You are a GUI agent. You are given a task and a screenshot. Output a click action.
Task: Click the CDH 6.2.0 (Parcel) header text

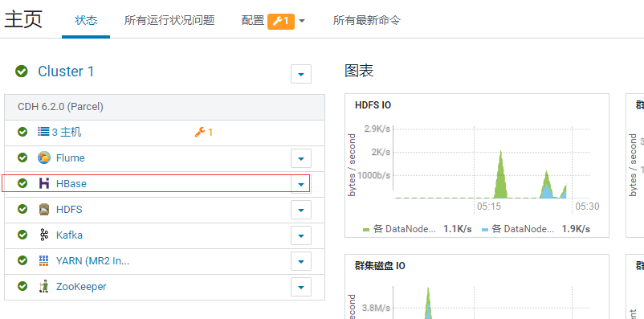pyautogui.click(x=60, y=107)
